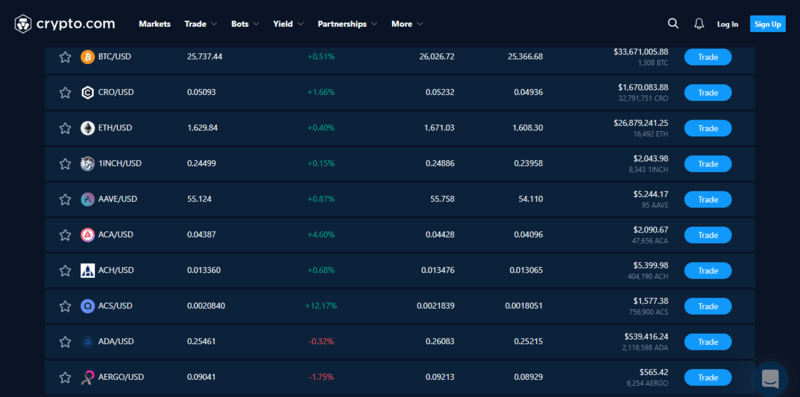
Task: Click the CRO price 0.05093
Action: 202,92
